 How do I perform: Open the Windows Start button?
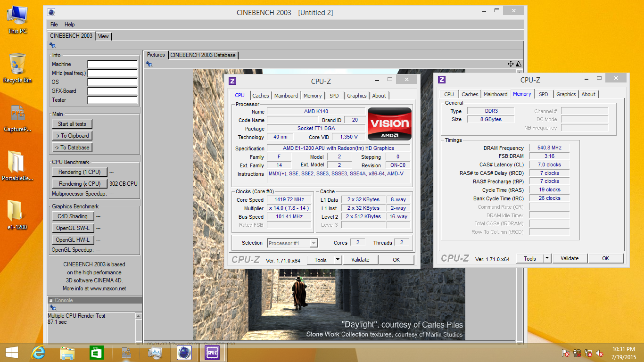point(12,353)
